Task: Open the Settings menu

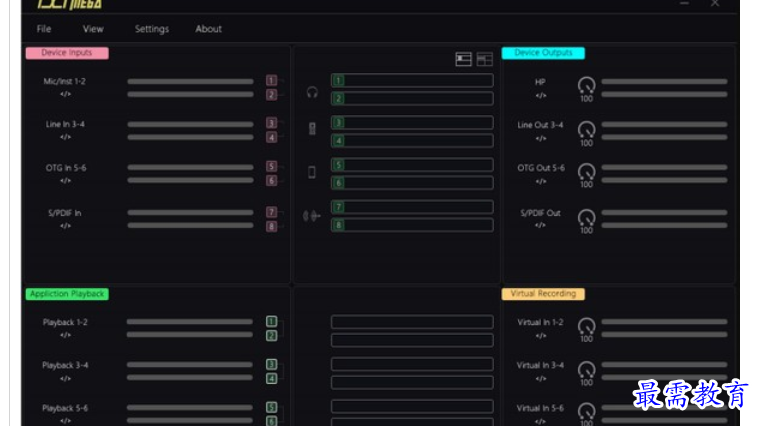Action: click(152, 29)
